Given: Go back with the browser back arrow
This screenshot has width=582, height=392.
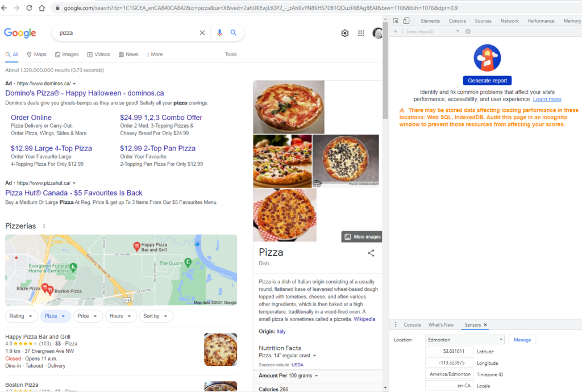Looking at the screenshot, I should click(5, 8).
